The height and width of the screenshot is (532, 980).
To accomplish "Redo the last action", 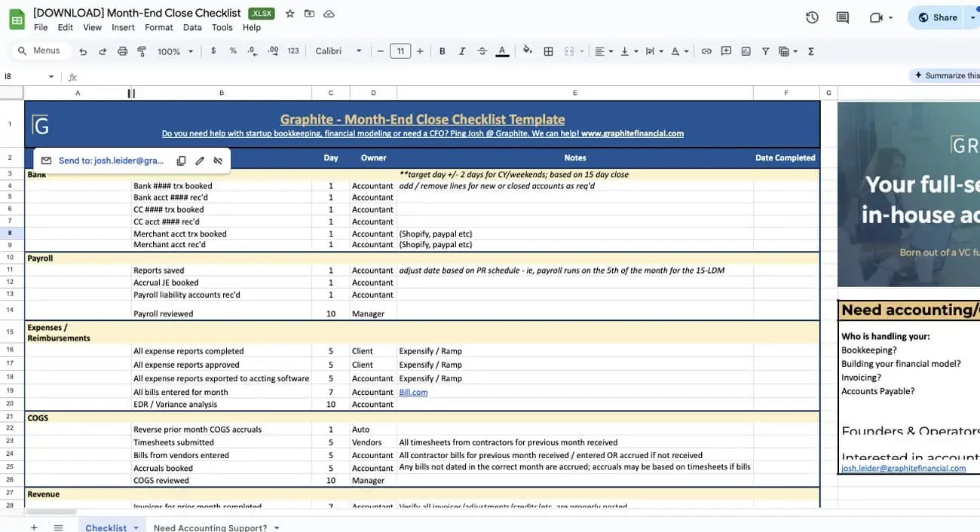I will pyautogui.click(x=103, y=51).
